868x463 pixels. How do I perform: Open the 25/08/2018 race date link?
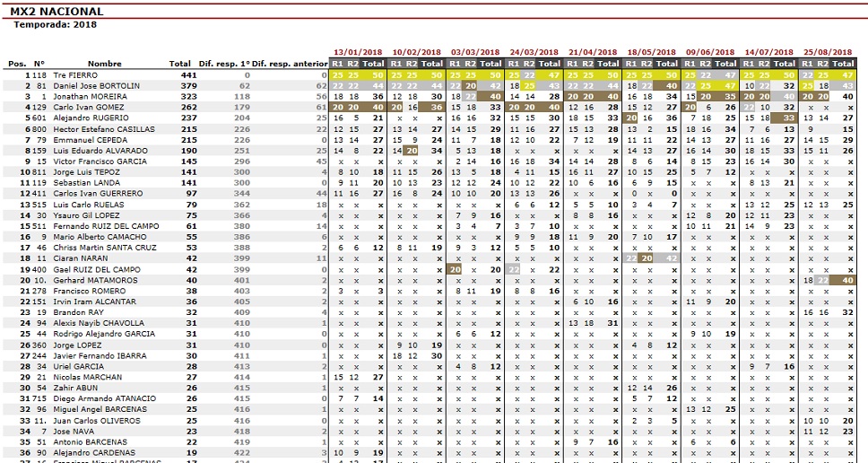coord(829,53)
